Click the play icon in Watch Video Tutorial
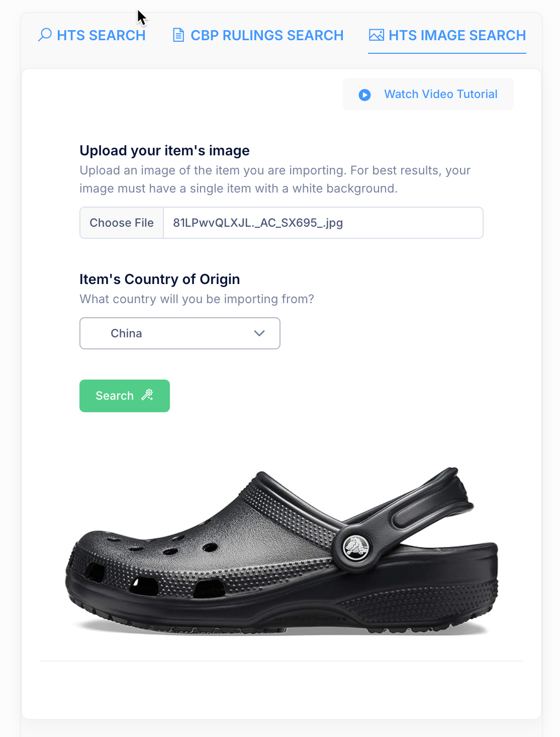The width and height of the screenshot is (560, 737). tap(364, 95)
